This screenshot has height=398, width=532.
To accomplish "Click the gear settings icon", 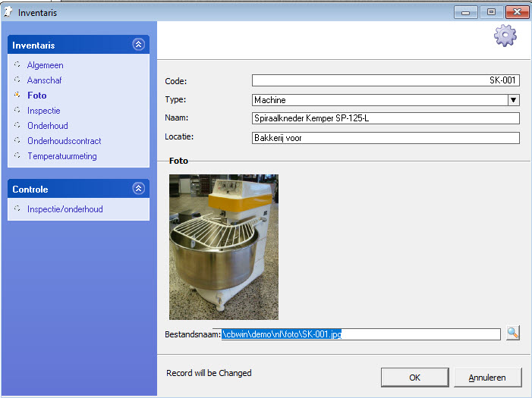I will (505, 36).
